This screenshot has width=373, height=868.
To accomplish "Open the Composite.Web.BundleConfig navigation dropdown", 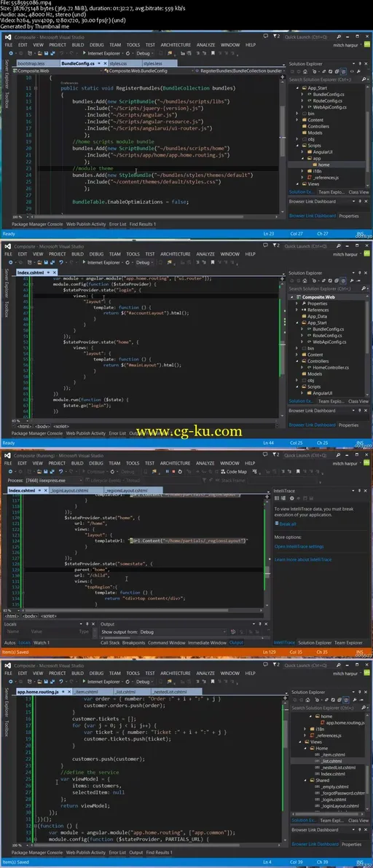I will point(148,71).
